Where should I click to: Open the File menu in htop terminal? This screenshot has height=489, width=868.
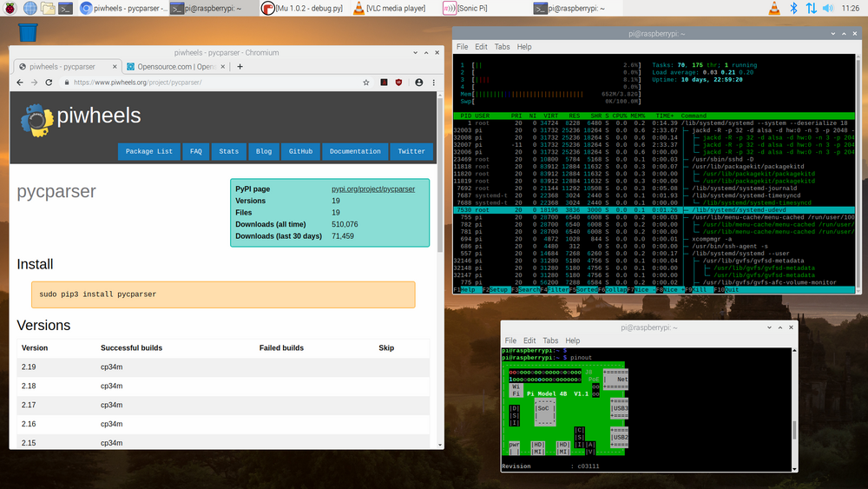pyautogui.click(x=463, y=47)
